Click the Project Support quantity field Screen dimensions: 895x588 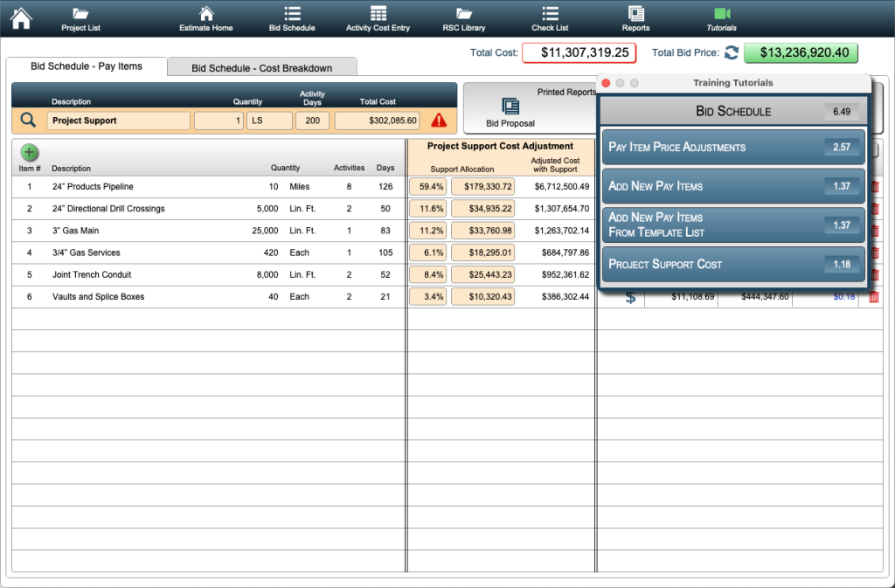[x=219, y=121]
